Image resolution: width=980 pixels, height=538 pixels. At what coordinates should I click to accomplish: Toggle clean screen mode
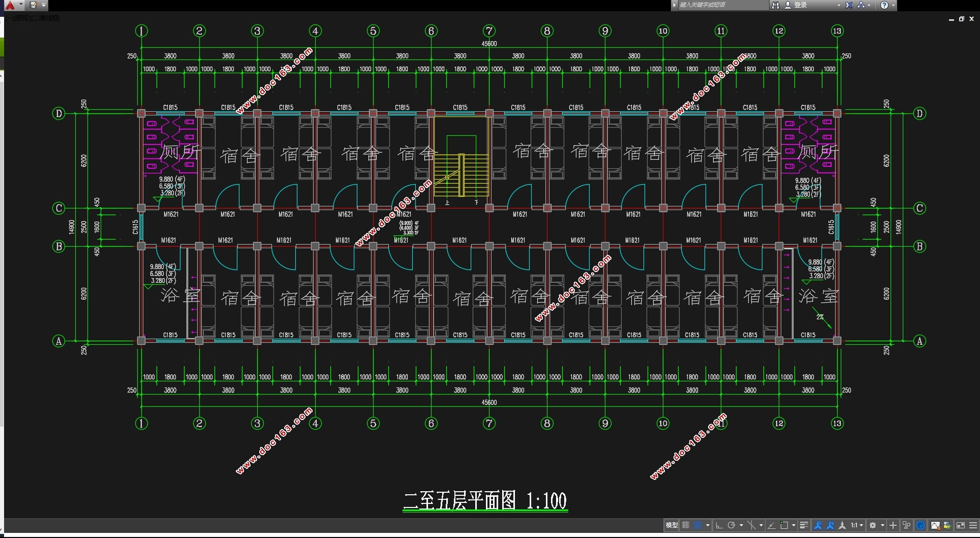point(961,525)
